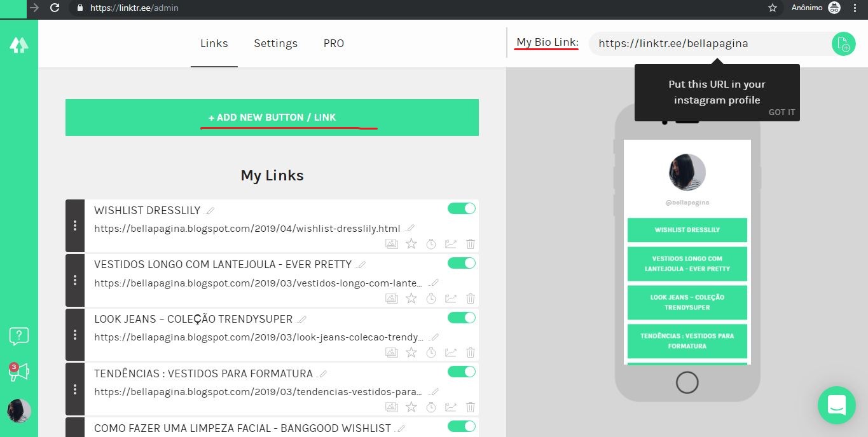The height and width of the screenshot is (437, 868).
Task: Open the PRO tab
Action: click(x=333, y=43)
